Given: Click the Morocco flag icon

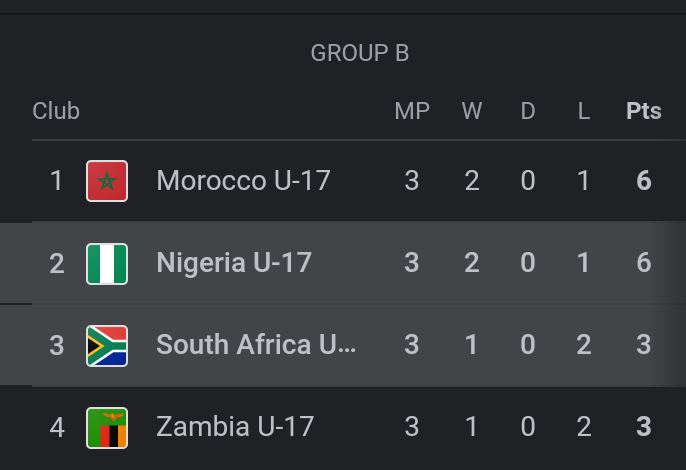Looking at the screenshot, I should click(x=107, y=181).
